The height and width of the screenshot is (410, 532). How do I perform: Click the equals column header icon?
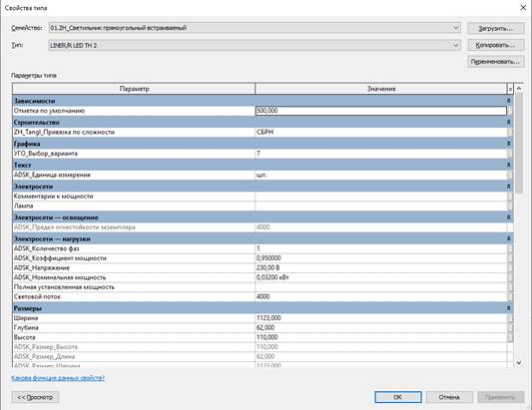[510, 89]
